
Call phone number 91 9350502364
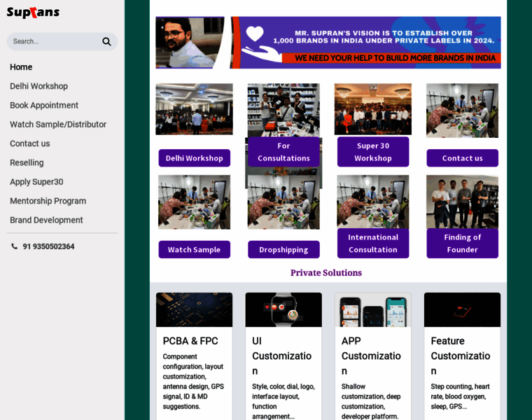(48, 246)
